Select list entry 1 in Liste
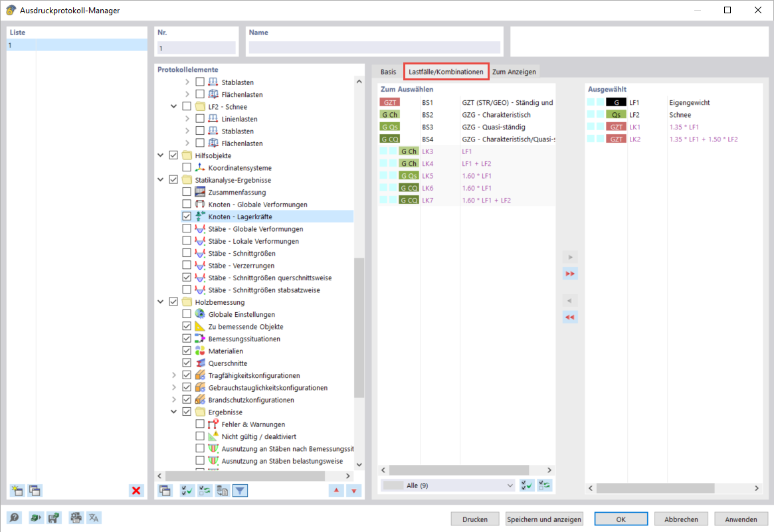Screen dimensions: 774x532 [77, 45]
